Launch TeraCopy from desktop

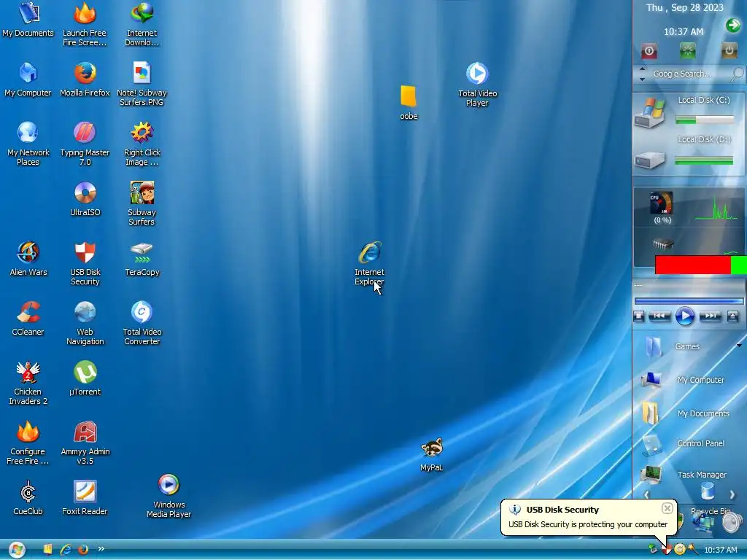pos(142,259)
